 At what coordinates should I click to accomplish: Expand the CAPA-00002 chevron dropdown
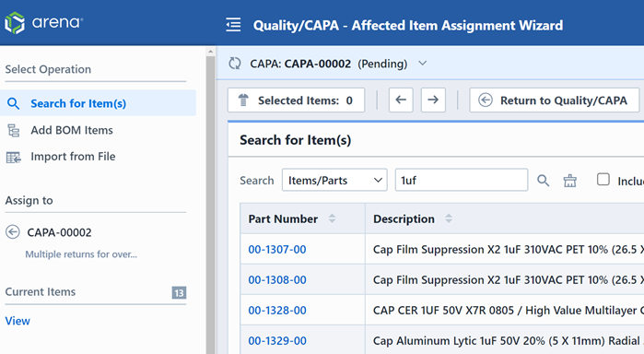click(422, 64)
